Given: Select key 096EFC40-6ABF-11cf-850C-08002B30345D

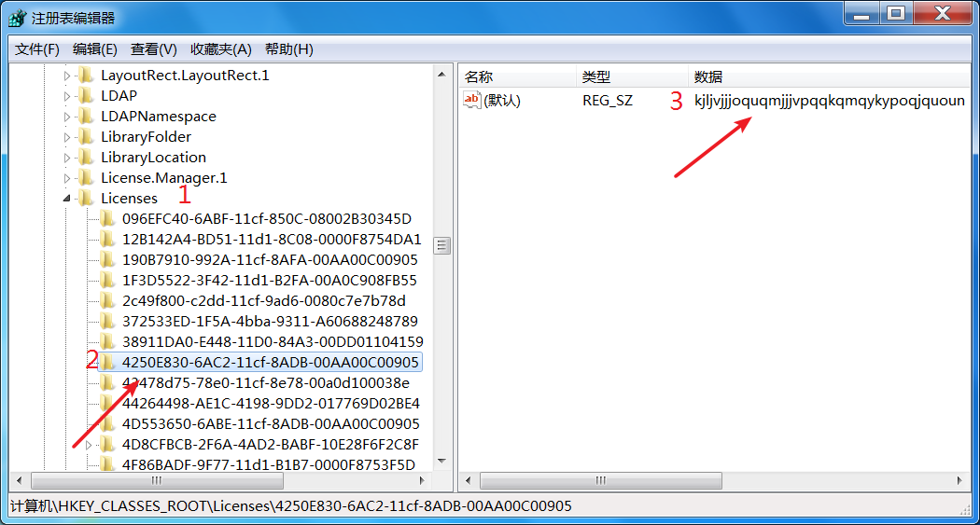Looking at the screenshot, I should [x=267, y=219].
